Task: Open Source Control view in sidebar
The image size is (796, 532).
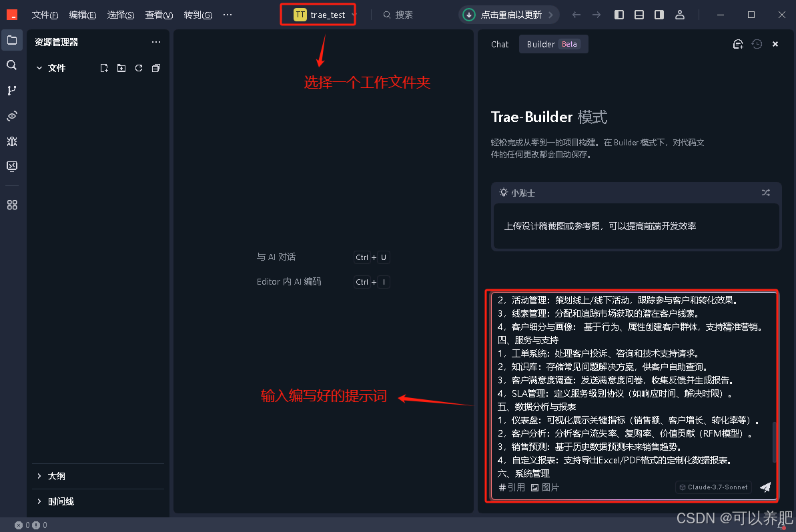Action: point(12,90)
